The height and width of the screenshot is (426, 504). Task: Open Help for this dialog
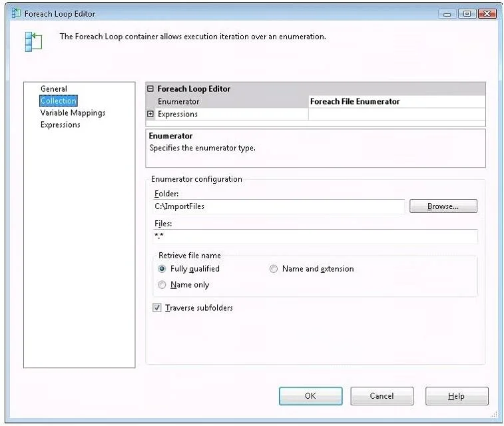457,396
